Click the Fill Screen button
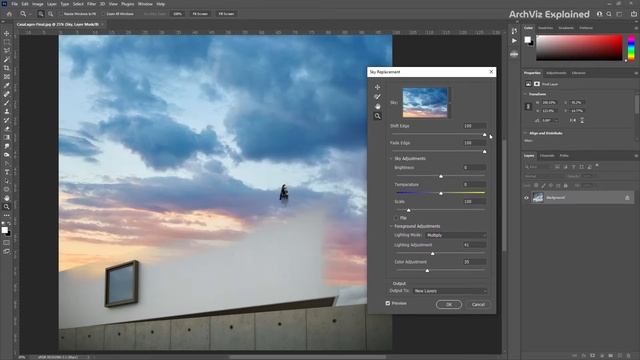The image size is (640, 360). point(226,14)
